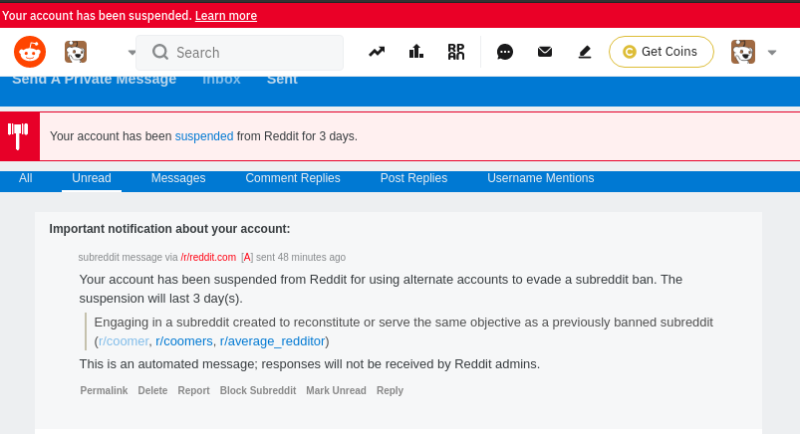Expand the user profile menu arrow

[x=772, y=53]
